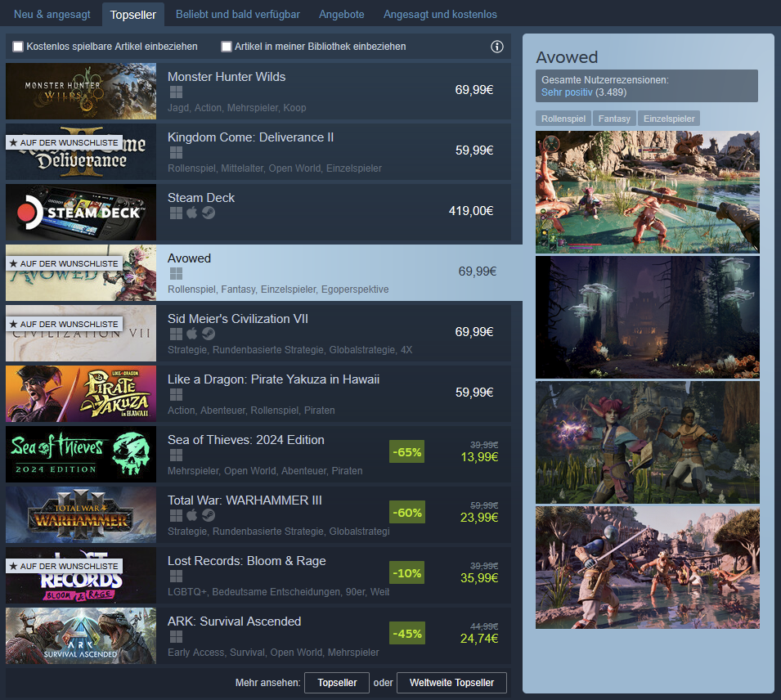The image size is (781, 700).
Task: Click 'Auf der Wunschliste' badge on Lost Records
Action: coord(65,566)
